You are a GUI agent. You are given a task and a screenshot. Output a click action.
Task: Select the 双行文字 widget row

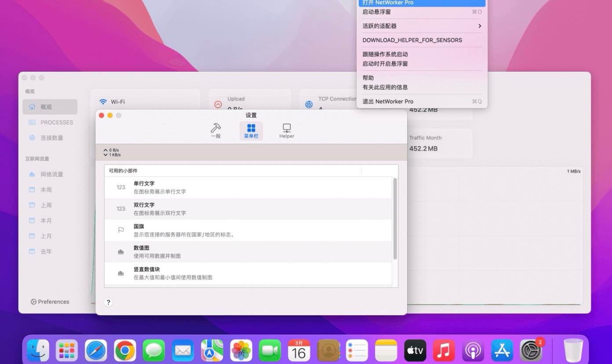248,209
